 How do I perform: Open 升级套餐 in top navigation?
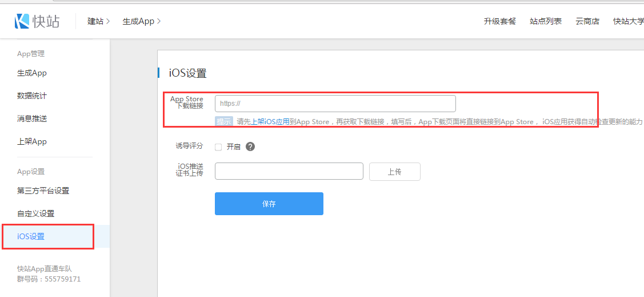pos(499,21)
